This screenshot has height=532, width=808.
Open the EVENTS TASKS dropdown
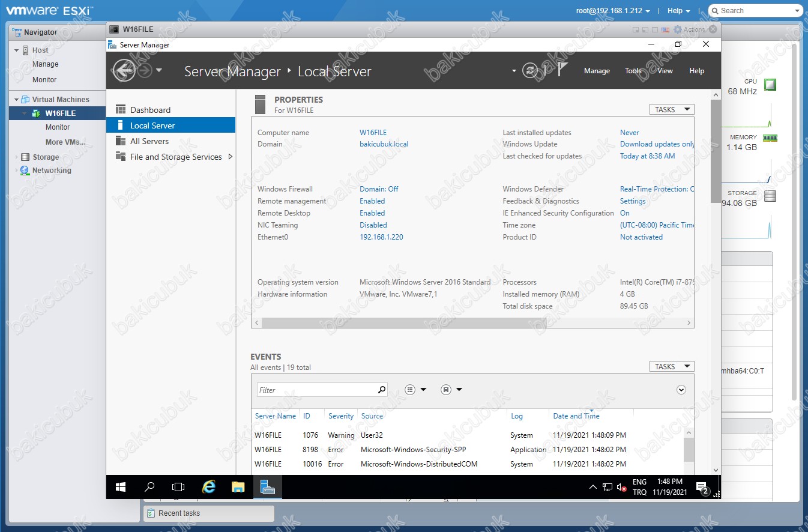tap(672, 366)
